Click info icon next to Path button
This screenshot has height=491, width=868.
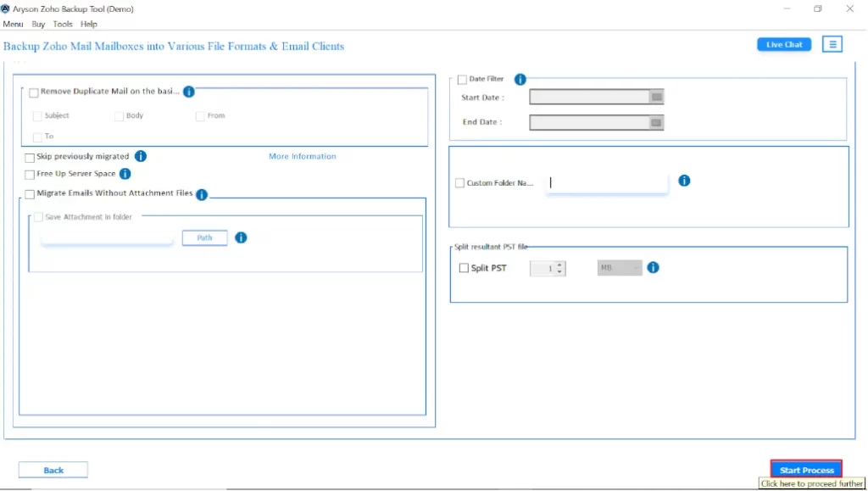(x=241, y=237)
